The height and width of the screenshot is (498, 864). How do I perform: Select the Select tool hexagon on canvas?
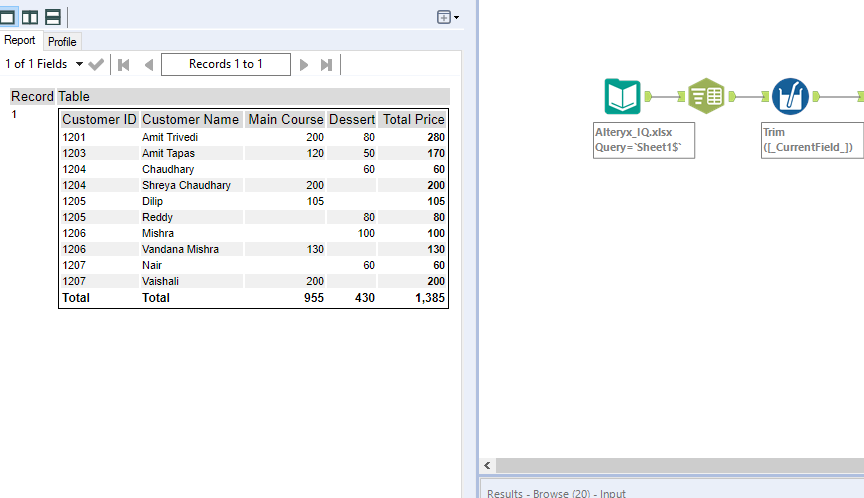tap(706, 96)
